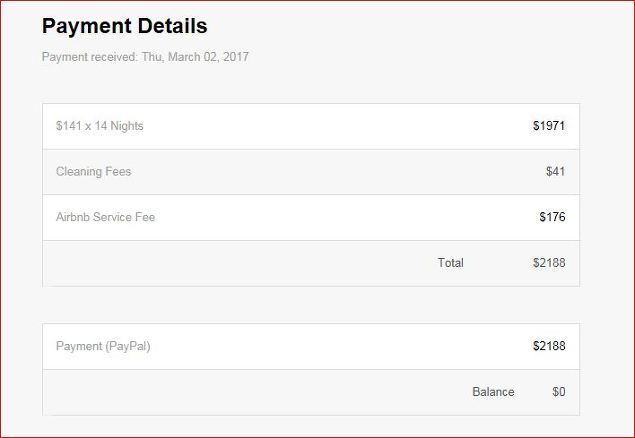The height and width of the screenshot is (438, 635).
Task: Click March 02, 2017 date text
Action: (208, 57)
